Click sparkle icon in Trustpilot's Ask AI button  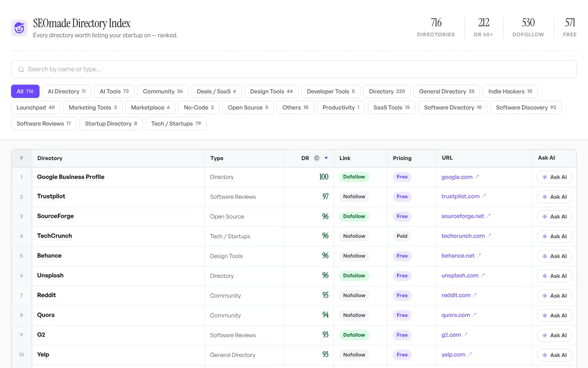pos(545,197)
